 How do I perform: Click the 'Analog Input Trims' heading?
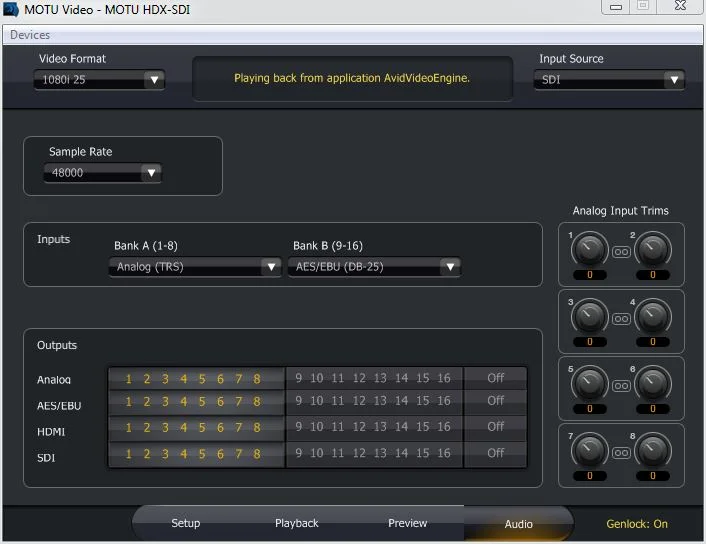[620, 211]
